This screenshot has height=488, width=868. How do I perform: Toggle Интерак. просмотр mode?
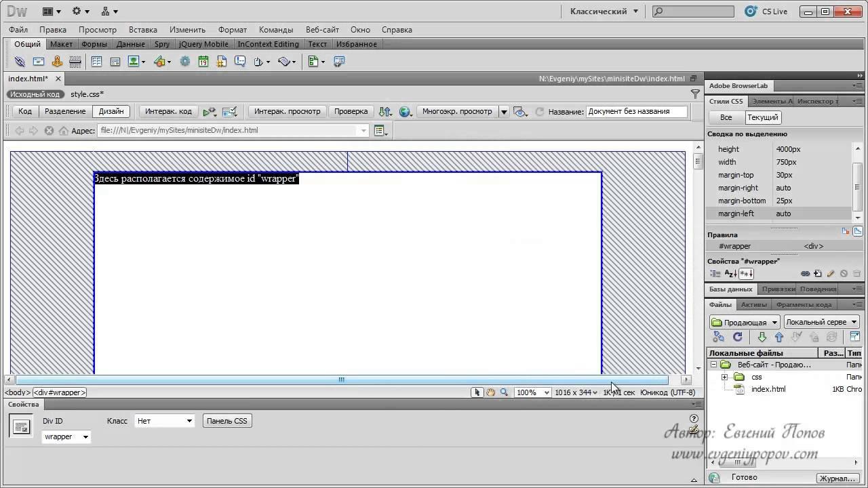coord(288,111)
